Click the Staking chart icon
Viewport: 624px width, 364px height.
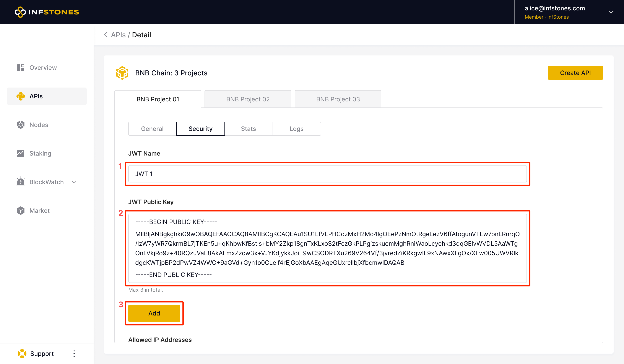pos(21,153)
